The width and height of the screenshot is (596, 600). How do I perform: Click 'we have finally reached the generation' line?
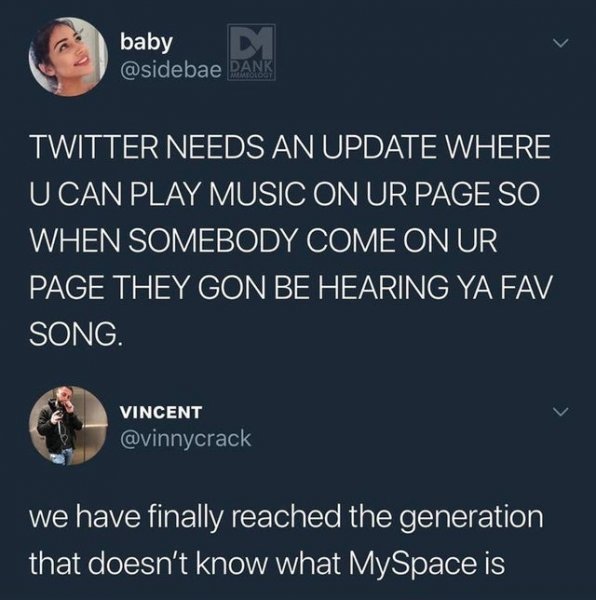[x=286, y=519]
